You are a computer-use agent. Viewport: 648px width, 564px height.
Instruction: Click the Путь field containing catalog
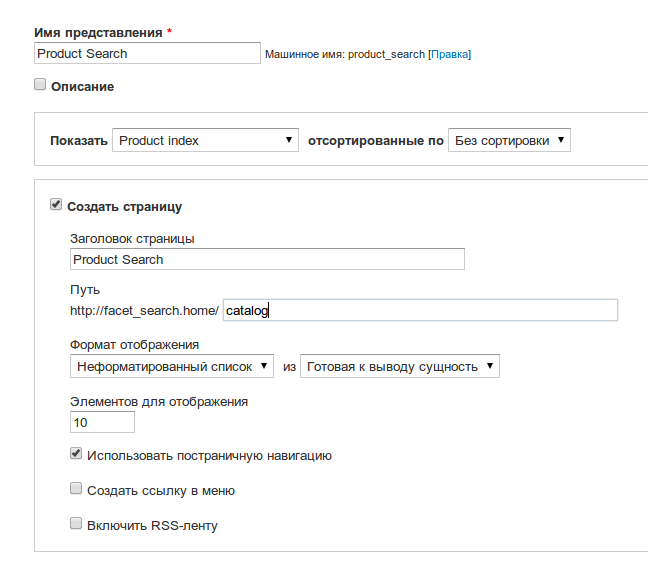click(420, 310)
